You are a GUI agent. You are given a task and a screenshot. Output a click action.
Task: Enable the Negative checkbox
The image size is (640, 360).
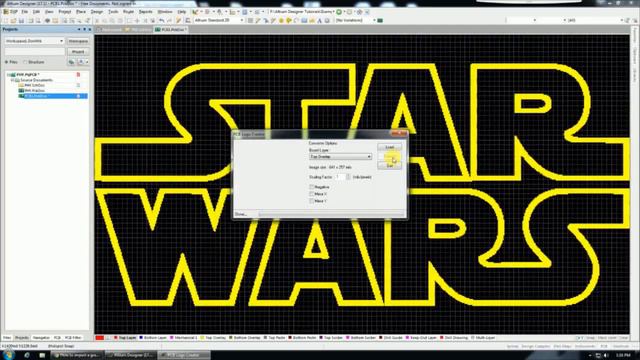(x=311, y=187)
